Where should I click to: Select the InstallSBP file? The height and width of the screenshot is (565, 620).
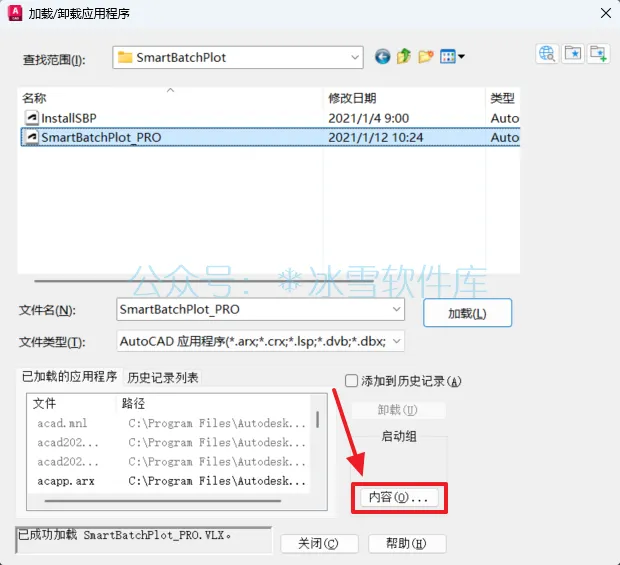point(69,118)
